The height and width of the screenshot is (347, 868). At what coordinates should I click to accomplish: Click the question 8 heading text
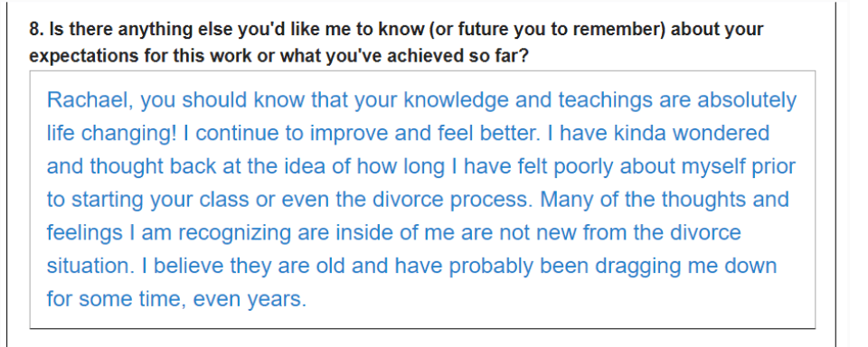pyautogui.click(x=396, y=42)
